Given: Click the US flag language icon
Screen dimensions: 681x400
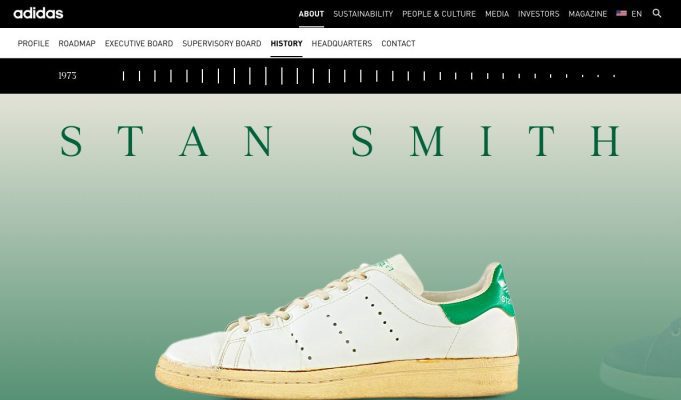Looking at the screenshot, I should pyautogui.click(x=621, y=13).
